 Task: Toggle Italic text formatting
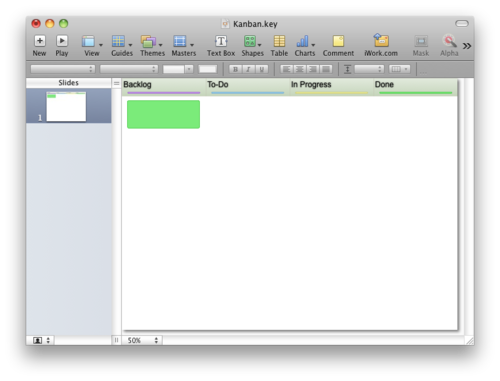coord(248,69)
